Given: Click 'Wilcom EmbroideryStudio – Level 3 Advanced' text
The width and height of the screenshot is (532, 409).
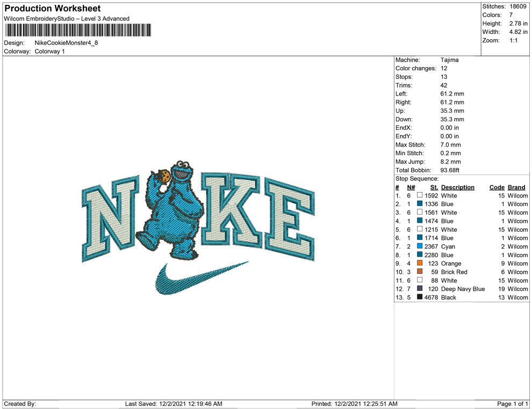Looking at the screenshot, I should tap(67, 19).
